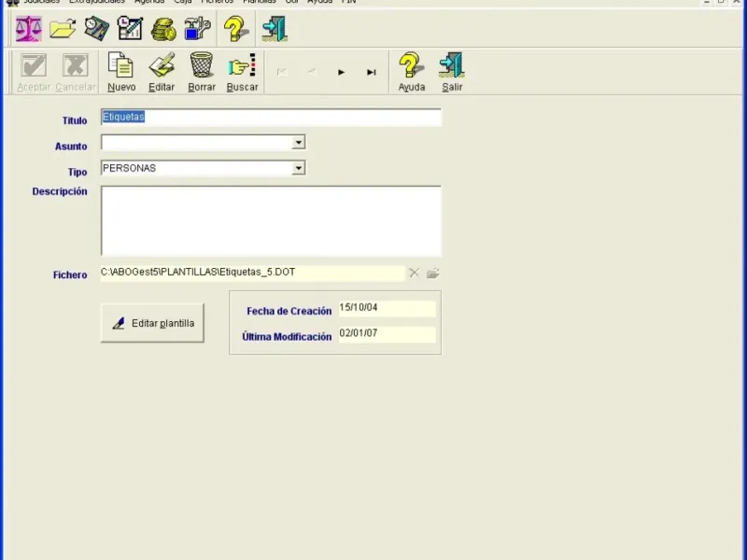Click the Última Modificación label
The height and width of the screenshot is (560, 747).
pyautogui.click(x=287, y=337)
